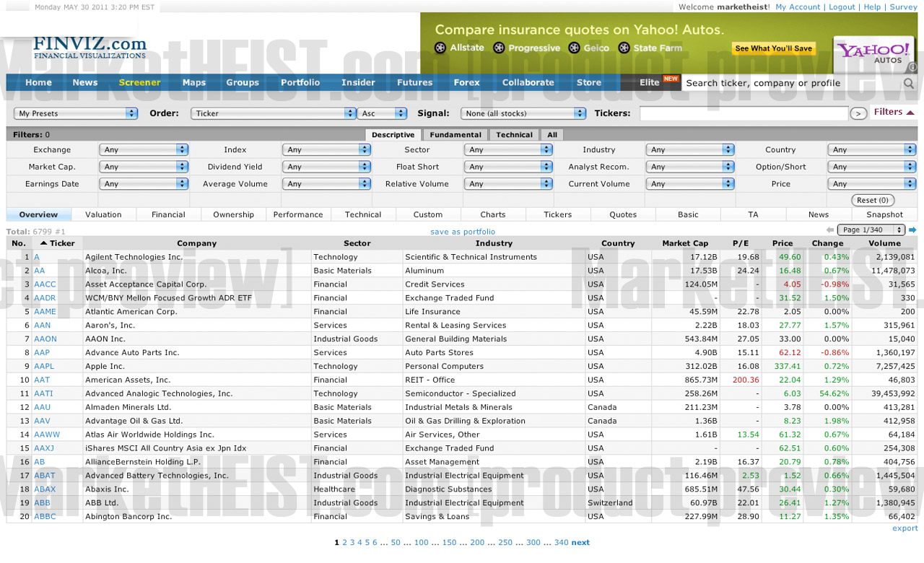Go to previous page gray arrow
The image size is (924, 563).
coord(830,230)
